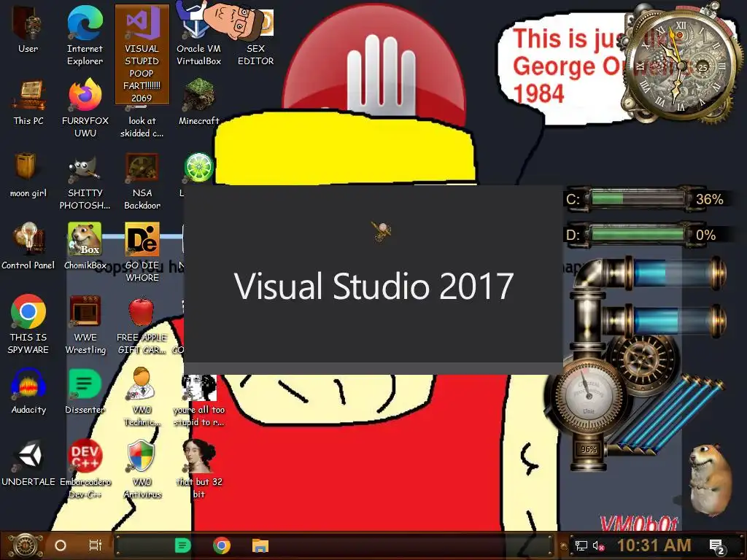Open VM0 Technic... shortcut

coord(142,397)
